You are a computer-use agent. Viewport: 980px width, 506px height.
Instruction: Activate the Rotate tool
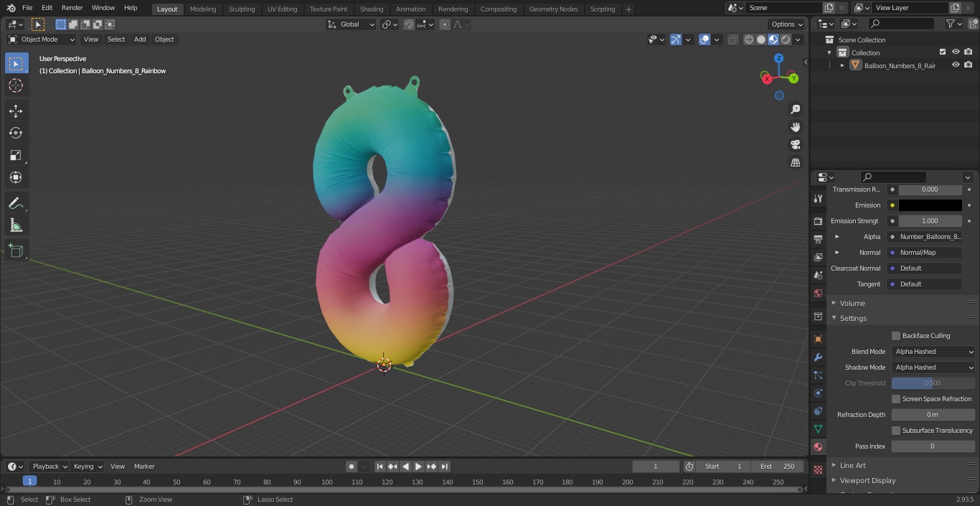16,133
